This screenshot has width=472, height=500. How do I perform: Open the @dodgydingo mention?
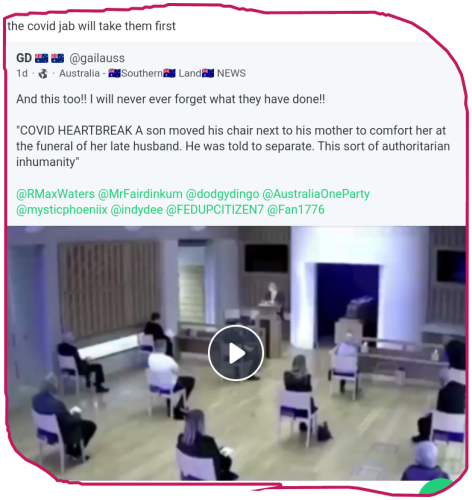(222, 194)
